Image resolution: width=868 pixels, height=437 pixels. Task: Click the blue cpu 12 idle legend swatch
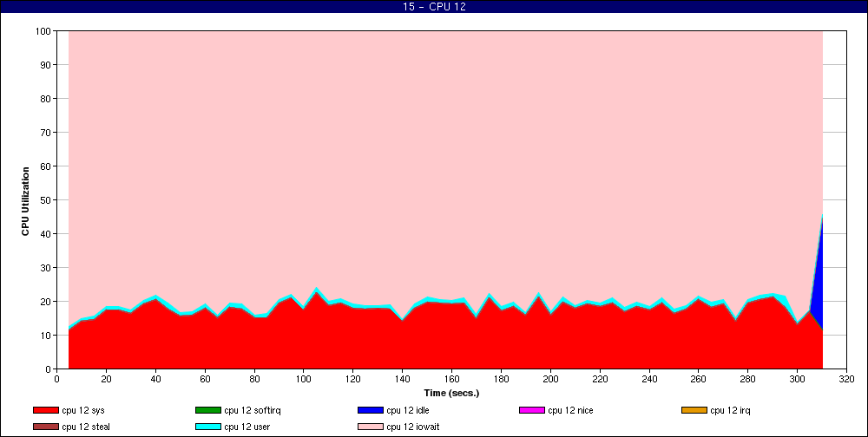370,410
